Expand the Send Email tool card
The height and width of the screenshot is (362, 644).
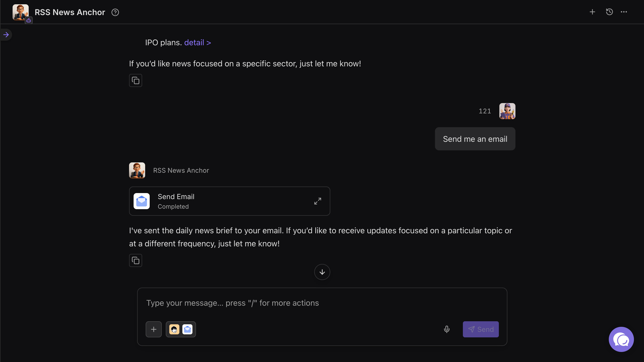click(x=318, y=201)
